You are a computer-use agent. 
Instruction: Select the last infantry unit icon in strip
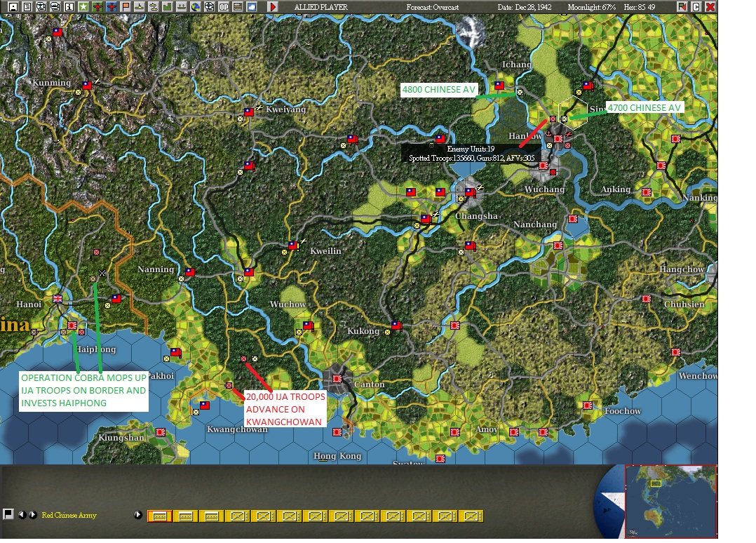(x=471, y=516)
